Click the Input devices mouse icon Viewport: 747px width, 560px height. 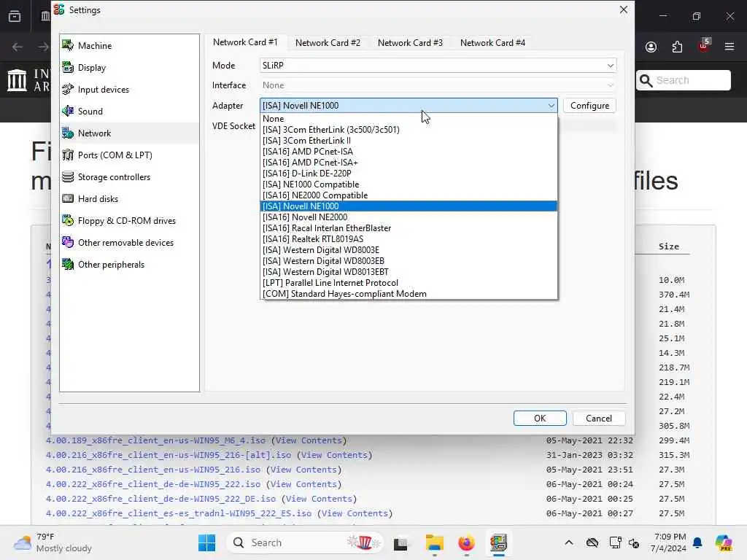68,89
